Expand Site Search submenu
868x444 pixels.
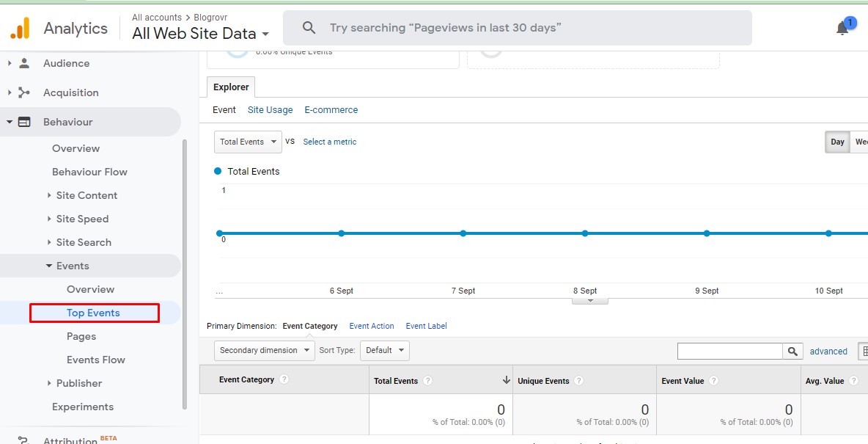point(49,242)
